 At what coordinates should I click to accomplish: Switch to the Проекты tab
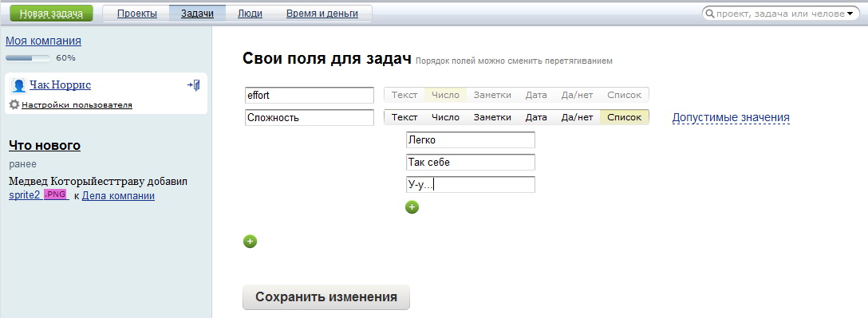pos(136,14)
